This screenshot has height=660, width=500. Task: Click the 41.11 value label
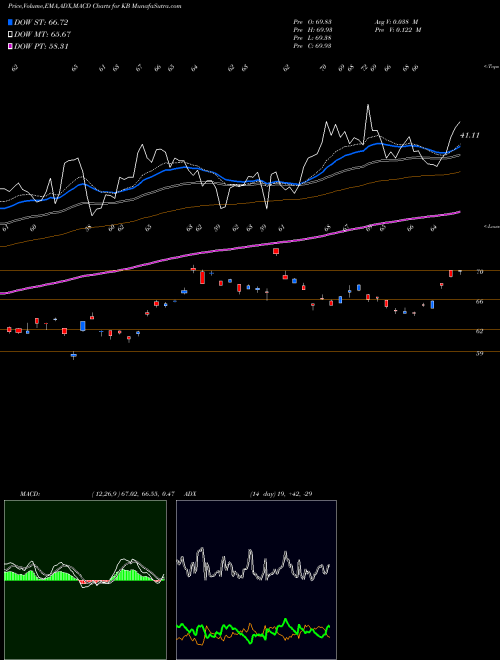coord(470,136)
